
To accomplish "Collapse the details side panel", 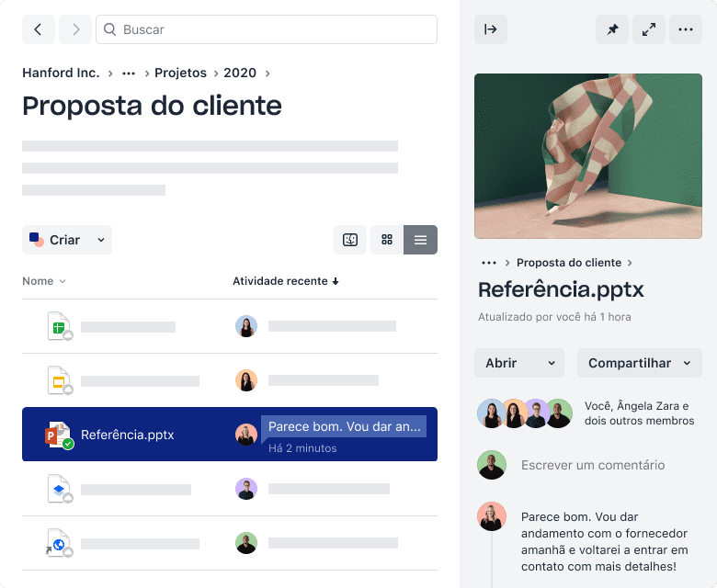I will coord(491,29).
